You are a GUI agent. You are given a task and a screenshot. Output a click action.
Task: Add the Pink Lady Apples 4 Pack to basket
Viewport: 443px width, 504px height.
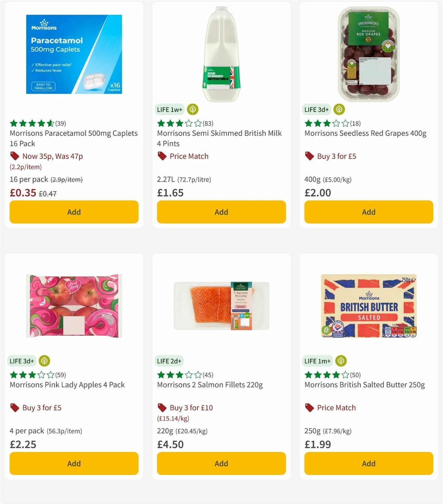pos(74,463)
